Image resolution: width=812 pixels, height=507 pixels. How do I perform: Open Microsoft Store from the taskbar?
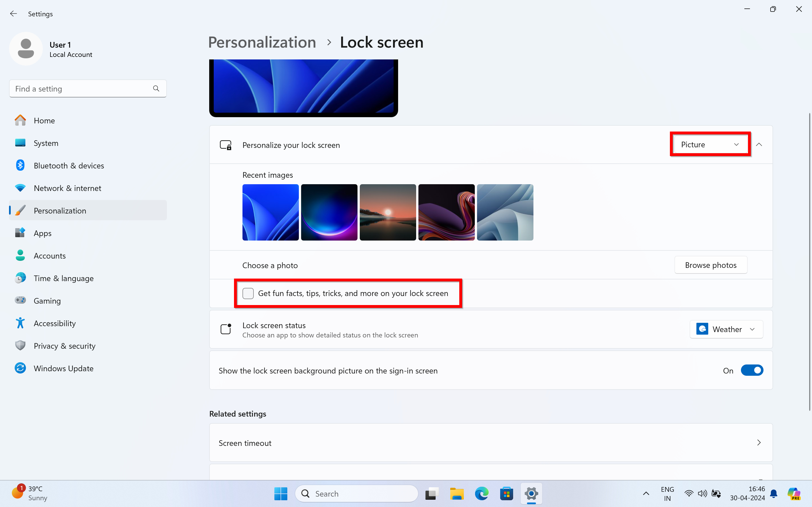pyautogui.click(x=506, y=493)
